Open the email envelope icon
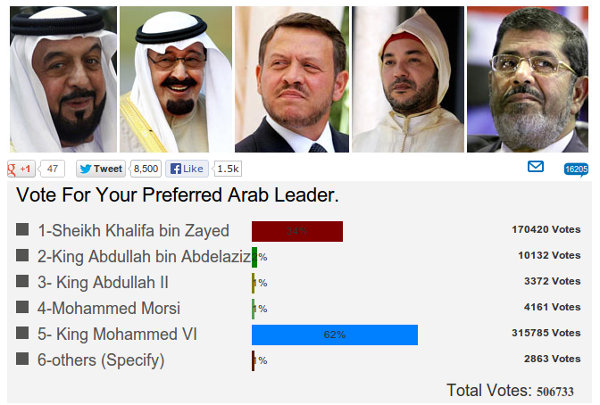Image resolution: width=600 pixels, height=405 pixels. coord(535,167)
